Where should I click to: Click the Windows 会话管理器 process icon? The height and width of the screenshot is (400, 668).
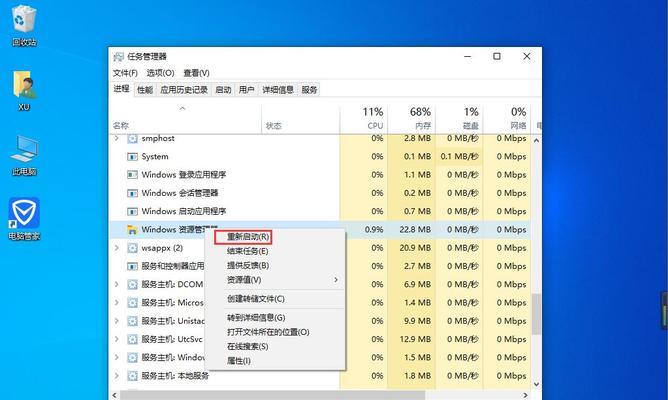click(132, 193)
